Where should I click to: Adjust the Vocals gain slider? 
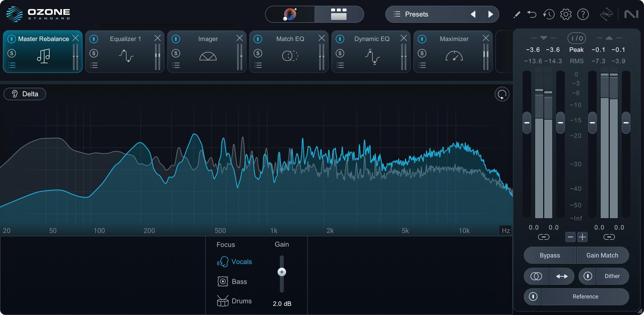pos(282,272)
